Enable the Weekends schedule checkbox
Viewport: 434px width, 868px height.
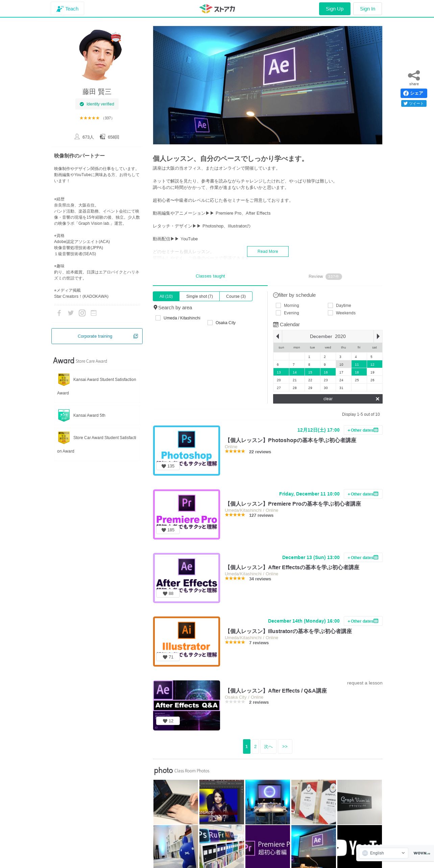pyautogui.click(x=330, y=313)
